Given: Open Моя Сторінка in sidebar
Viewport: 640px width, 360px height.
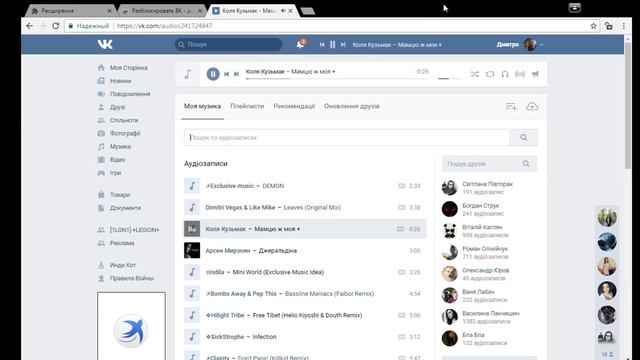Looking at the screenshot, I should pos(122,68).
